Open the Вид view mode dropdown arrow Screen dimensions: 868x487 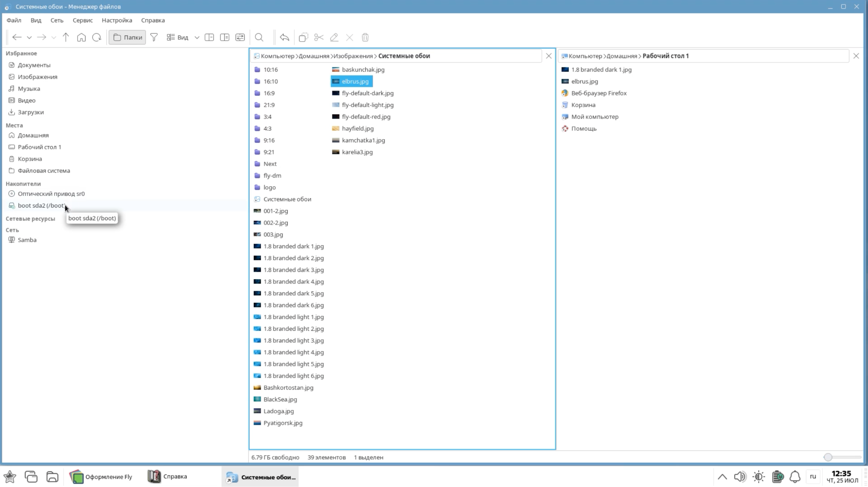(x=197, y=37)
